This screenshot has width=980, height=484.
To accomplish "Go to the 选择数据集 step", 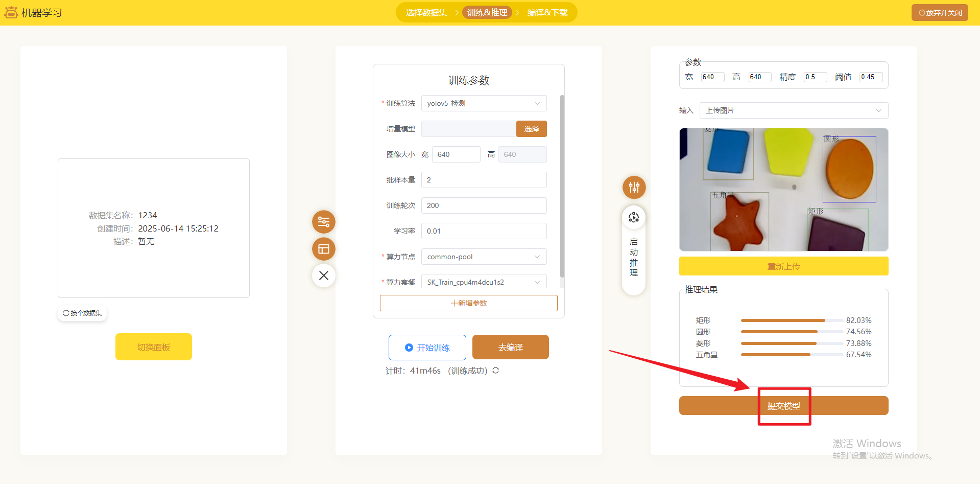I will click(x=426, y=13).
